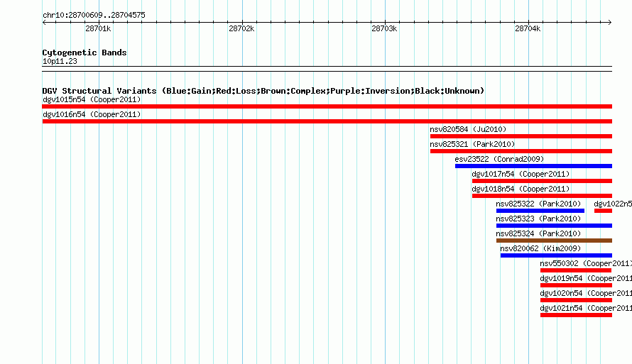Click the dgv1015n54 (Cooper2011) red loss bar
Image resolution: width=632 pixels, height=364 pixels.
327,106
